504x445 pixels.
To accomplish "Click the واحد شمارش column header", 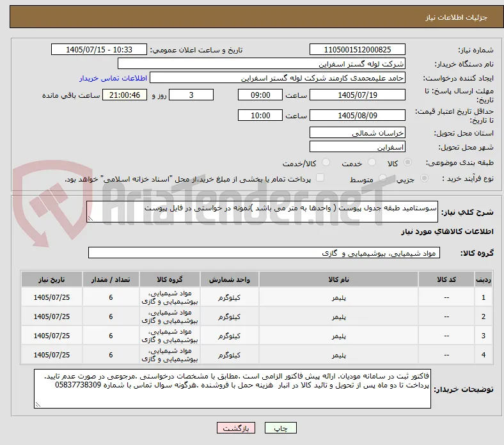I will pyautogui.click(x=230, y=279).
